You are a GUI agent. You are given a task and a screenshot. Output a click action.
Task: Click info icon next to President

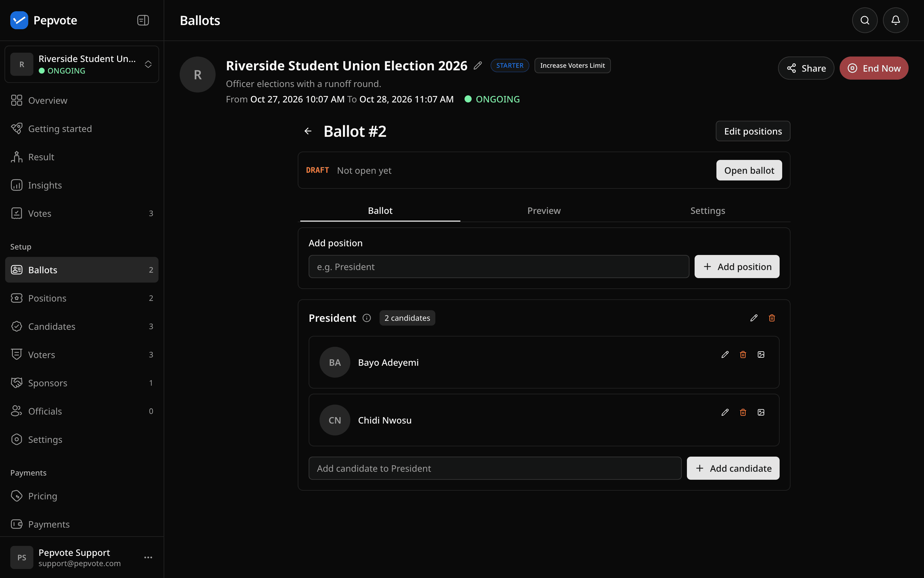[x=366, y=318]
